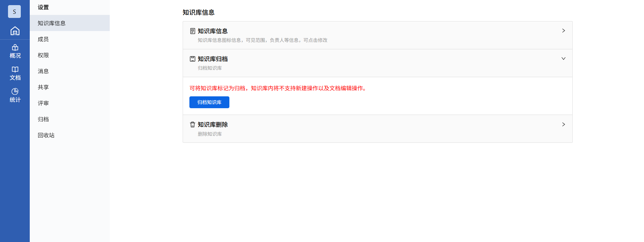Viewport: 644px width, 242px height.
Task: Click the S avatar at top left
Action: [x=14, y=12]
